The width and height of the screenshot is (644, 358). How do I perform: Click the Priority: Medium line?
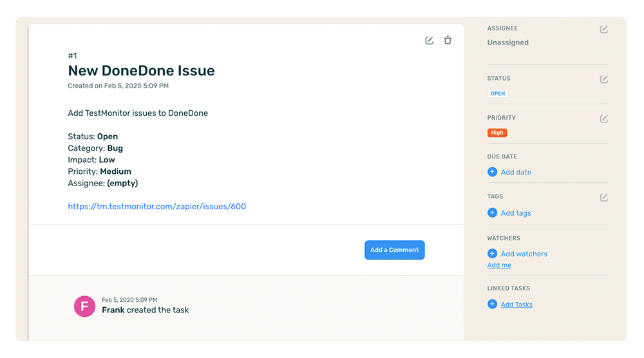pos(99,172)
